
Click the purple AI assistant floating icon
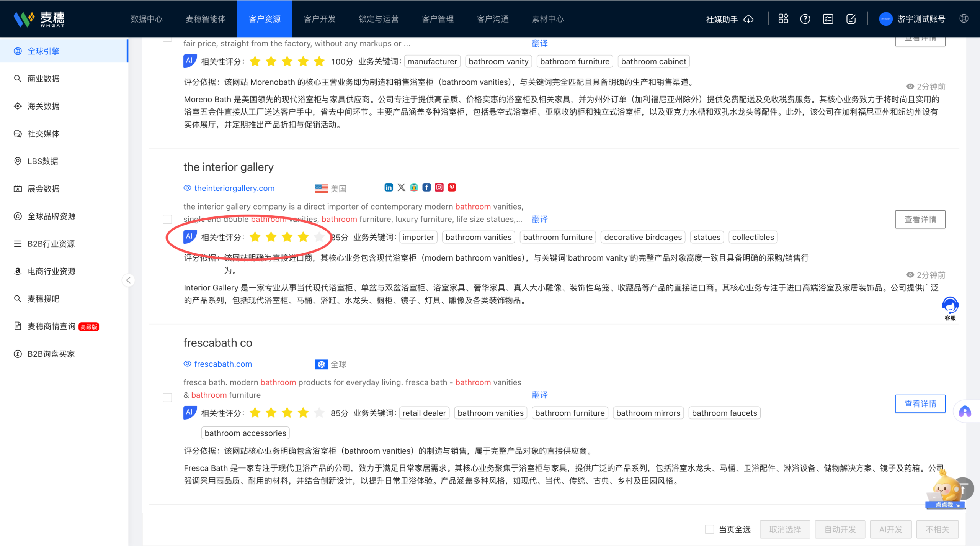coord(965,412)
